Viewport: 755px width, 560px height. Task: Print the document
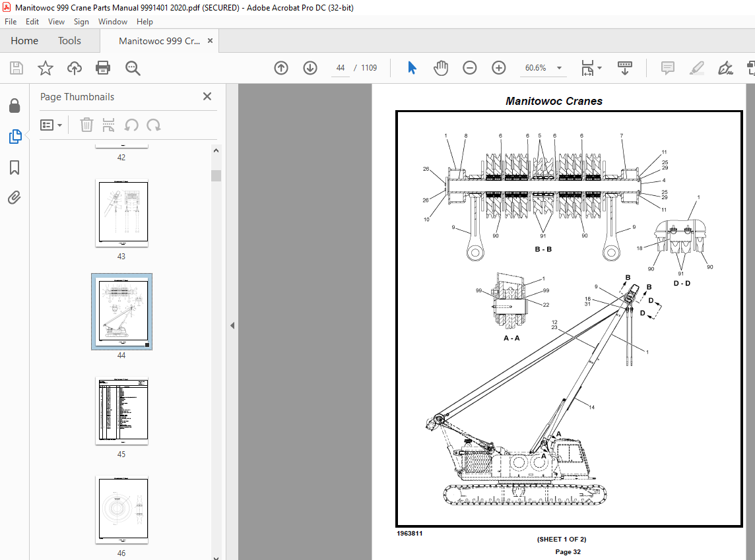coord(103,68)
